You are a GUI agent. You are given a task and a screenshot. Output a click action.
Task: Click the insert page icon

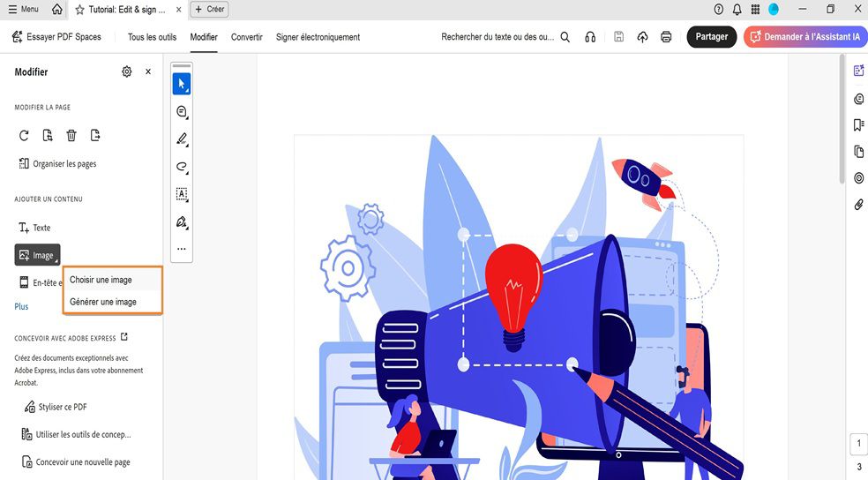point(48,136)
